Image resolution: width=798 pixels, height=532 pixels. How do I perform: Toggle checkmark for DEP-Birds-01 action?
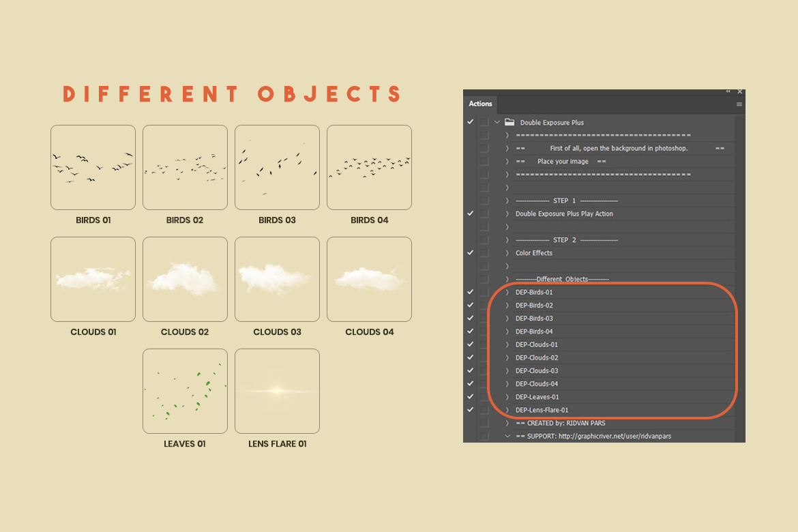pos(470,292)
